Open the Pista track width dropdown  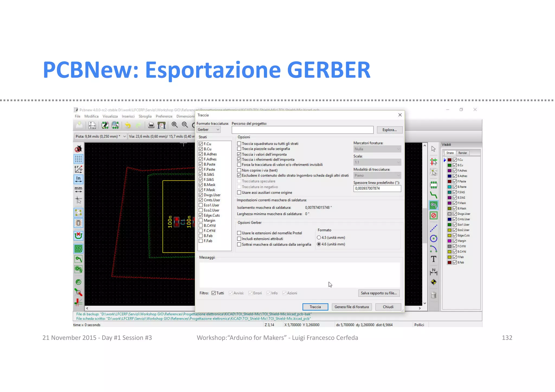click(100, 137)
